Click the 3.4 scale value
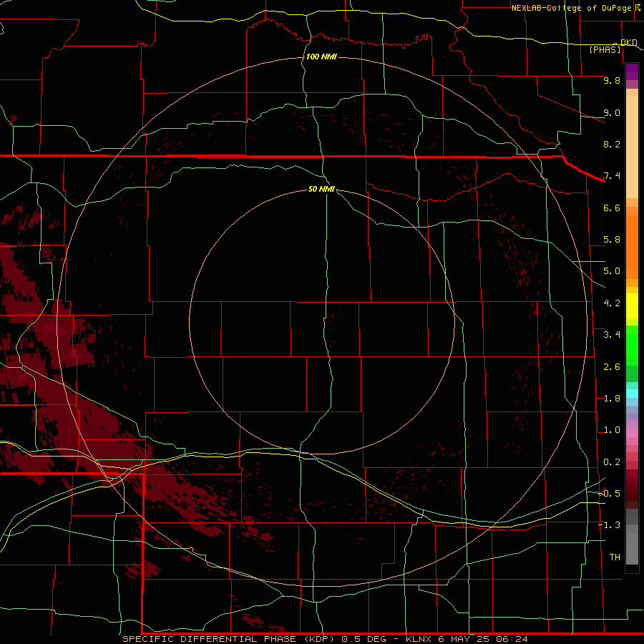 [612, 335]
